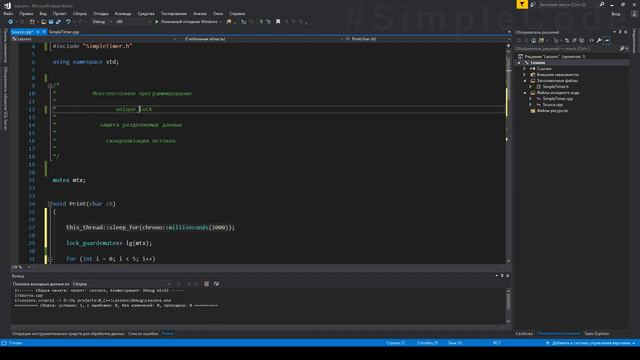Click the white bookmark icon in the toolbar

(278, 22)
